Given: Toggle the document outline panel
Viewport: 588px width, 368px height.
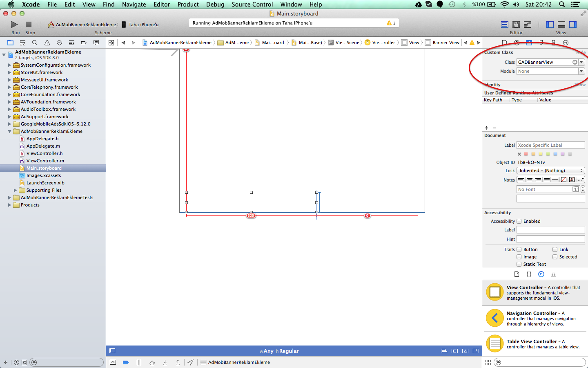Looking at the screenshot, I should coord(112,351).
